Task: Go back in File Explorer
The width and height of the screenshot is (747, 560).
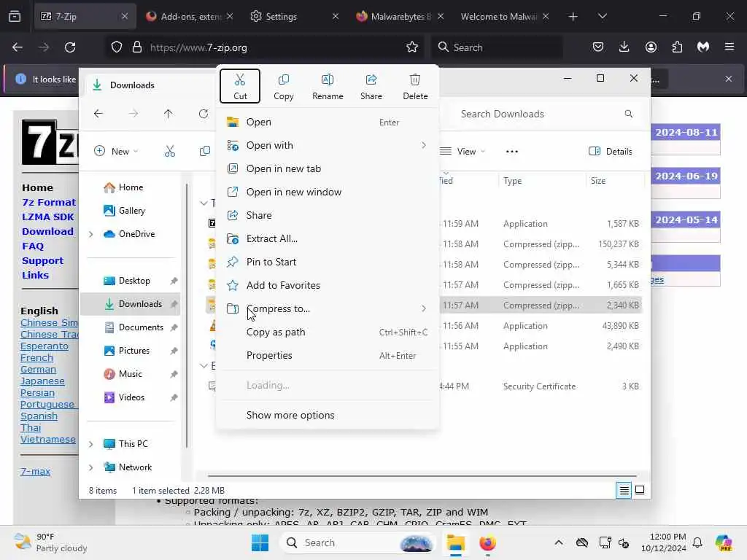Action: pos(98,113)
